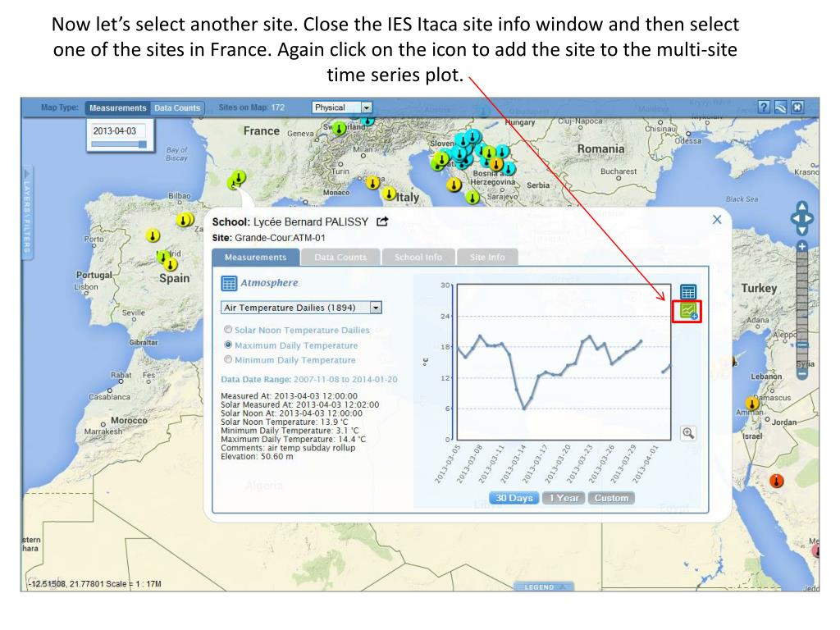Image resolution: width=840 pixels, height=630 pixels.
Task: Click yellow site marker east of Porto
Action: [153, 235]
